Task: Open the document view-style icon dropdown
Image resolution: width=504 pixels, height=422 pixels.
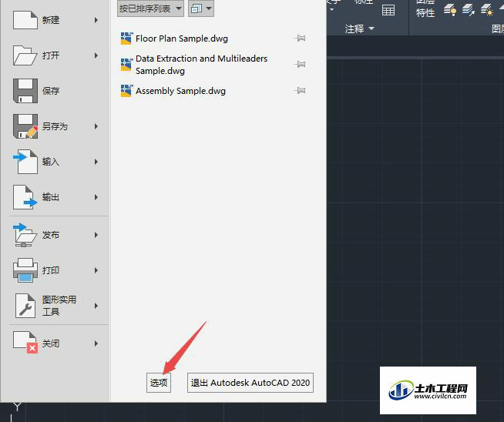Action: pyautogui.click(x=201, y=8)
